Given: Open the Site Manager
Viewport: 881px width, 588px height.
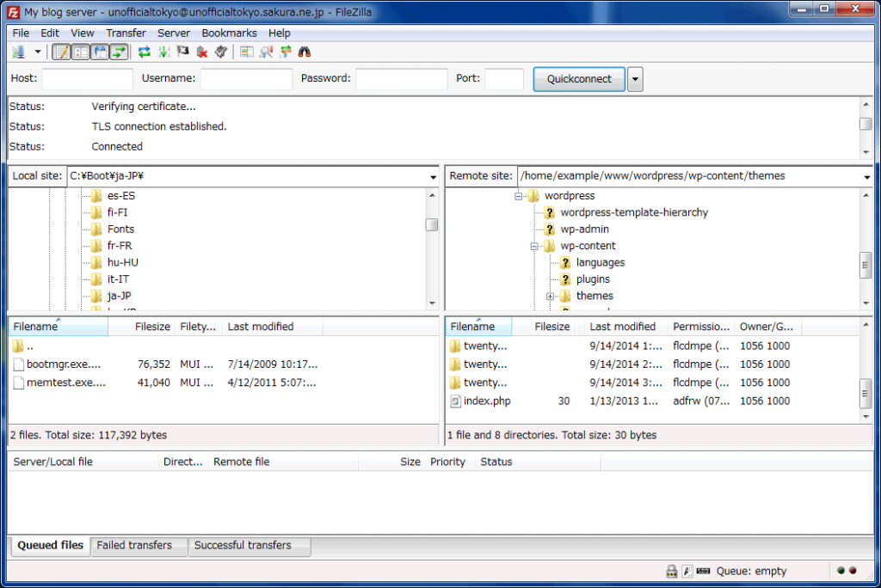Looking at the screenshot, I should 17,52.
